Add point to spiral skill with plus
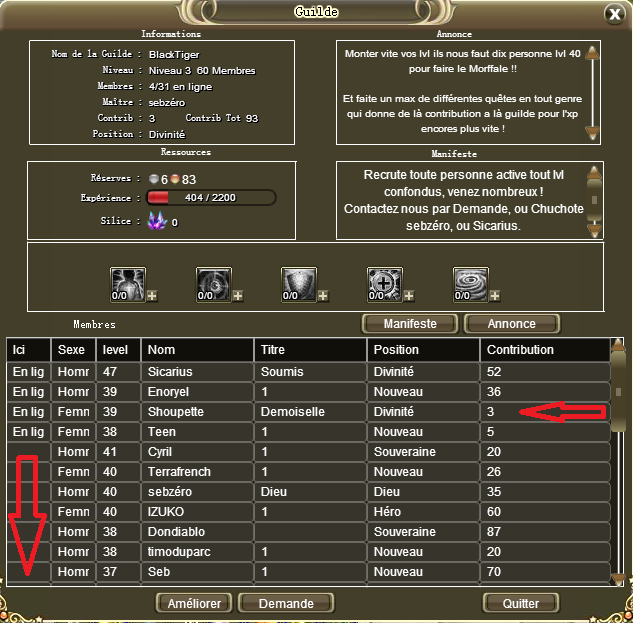The width and height of the screenshot is (633, 623). pyautogui.click(x=495, y=296)
